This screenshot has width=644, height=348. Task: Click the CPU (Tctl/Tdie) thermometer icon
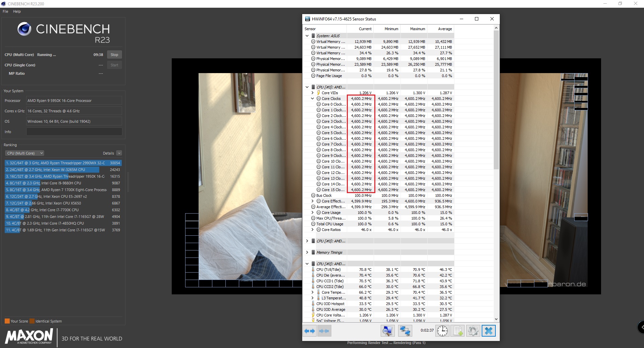[x=313, y=270]
